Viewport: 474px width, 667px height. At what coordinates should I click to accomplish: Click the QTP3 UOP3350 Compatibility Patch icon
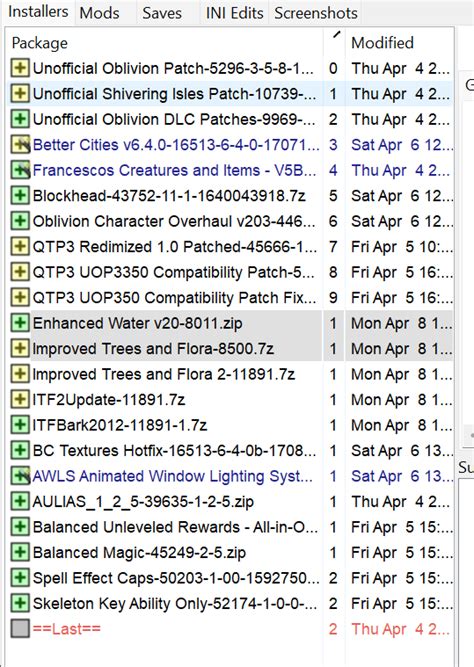click(20, 272)
